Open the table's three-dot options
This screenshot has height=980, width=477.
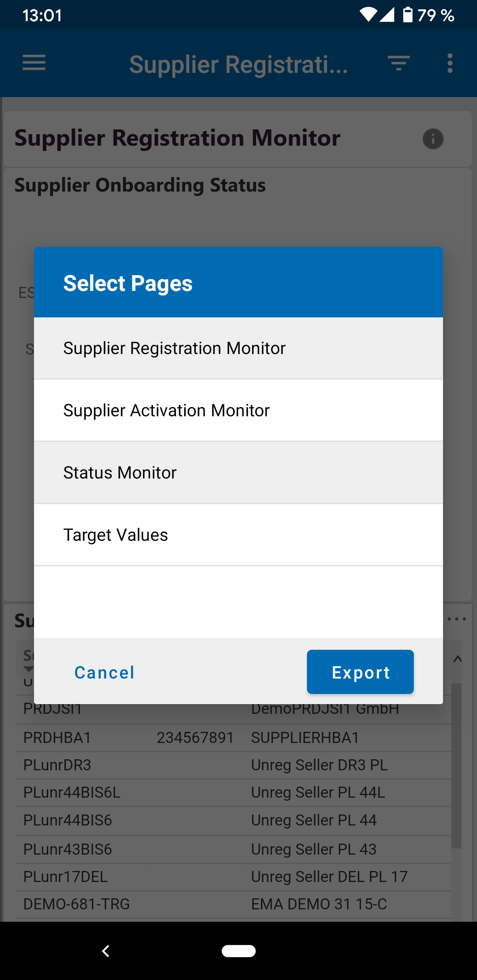(457, 619)
